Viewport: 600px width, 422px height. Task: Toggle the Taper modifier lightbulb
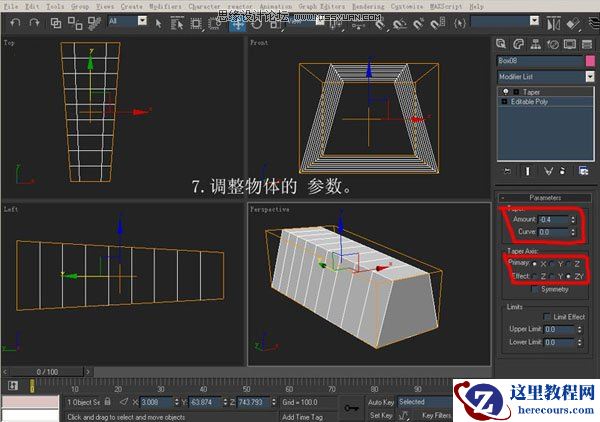pyautogui.click(x=505, y=92)
